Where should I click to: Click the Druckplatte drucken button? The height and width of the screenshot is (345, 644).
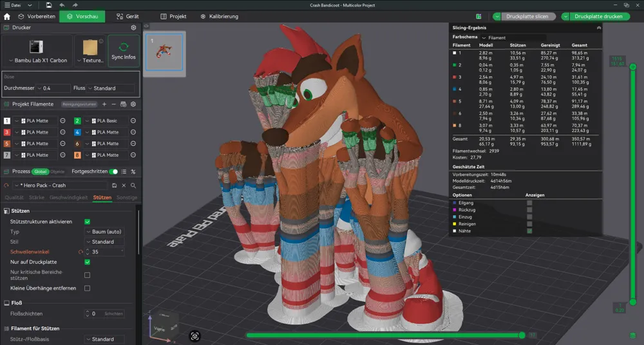598,17
